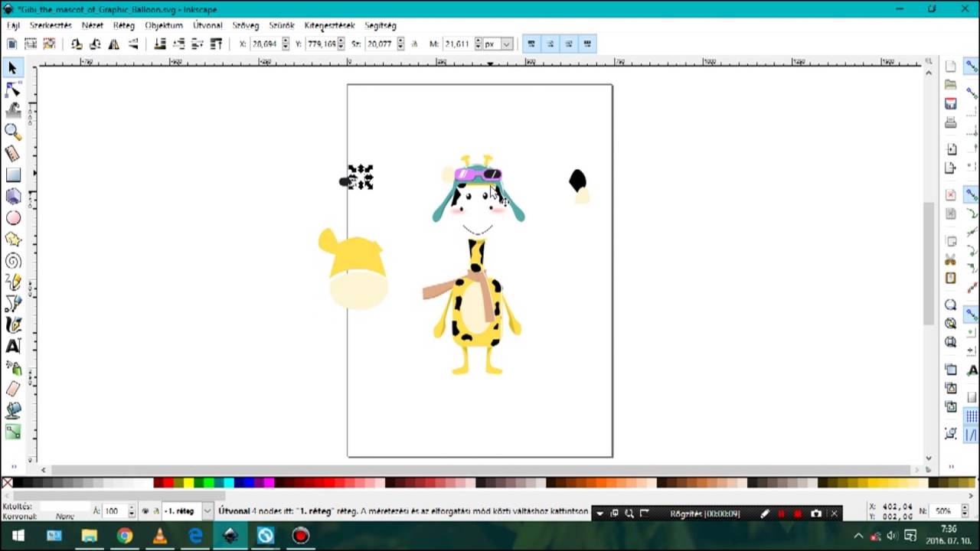The width and height of the screenshot is (980, 551).
Task: Select the Ellipse tool
Action: coord(12,218)
